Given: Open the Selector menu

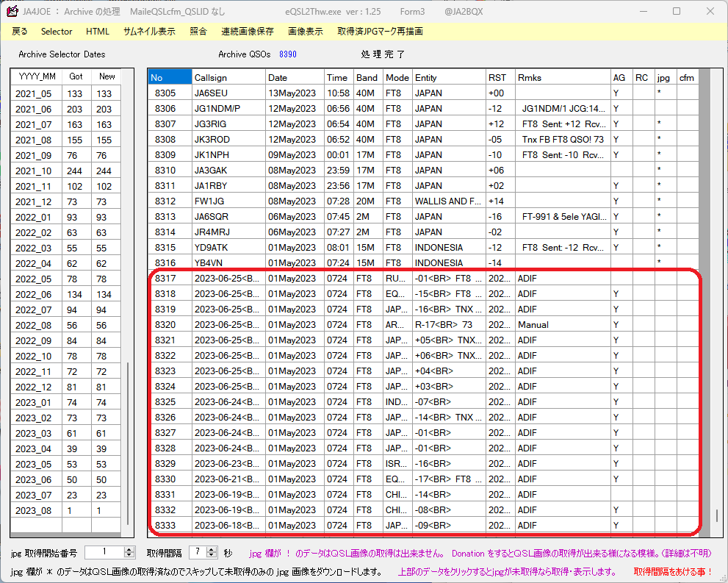Looking at the screenshot, I should pos(57,32).
